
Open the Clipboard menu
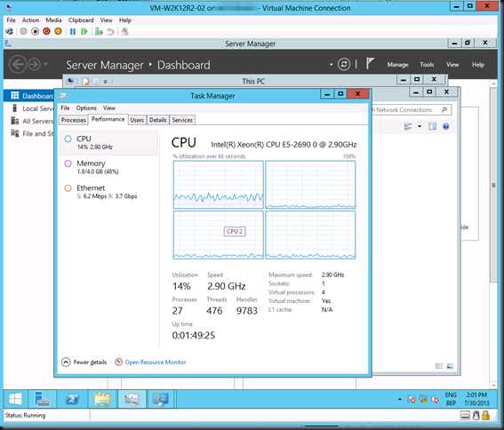coord(81,20)
